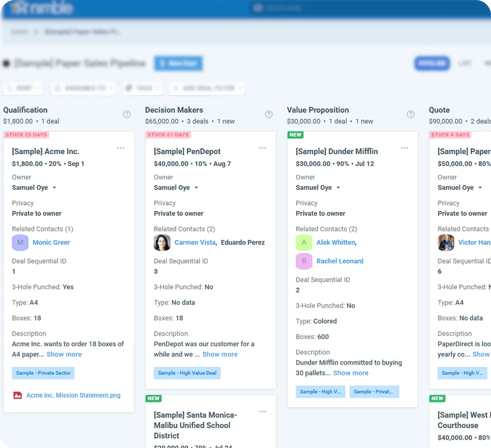This screenshot has width=491, height=448.
Task: Open more options on Dunder Mifflin card
Action: [405, 148]
